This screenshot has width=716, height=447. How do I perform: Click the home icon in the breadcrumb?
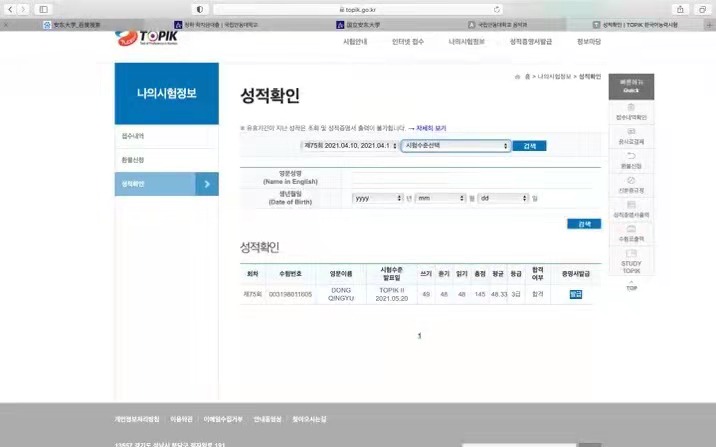tap(517, 77)
